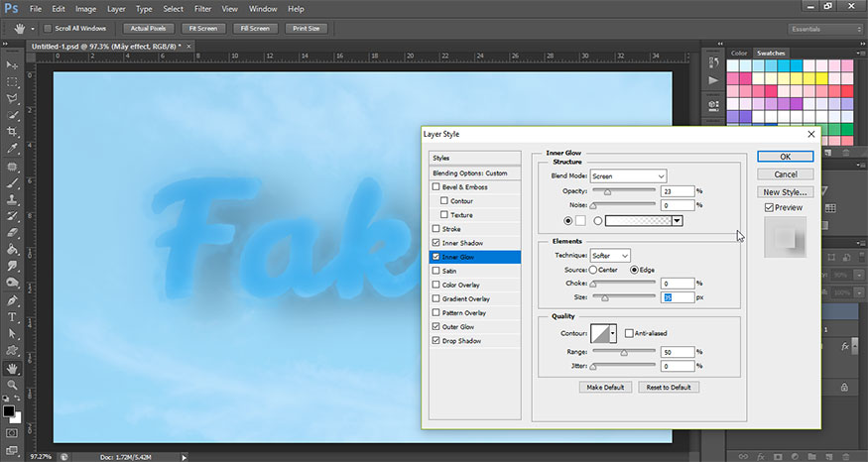Viewport: 868px width, 462px height.
Task: Choose Edge as glow source
Action: [635, 270]
